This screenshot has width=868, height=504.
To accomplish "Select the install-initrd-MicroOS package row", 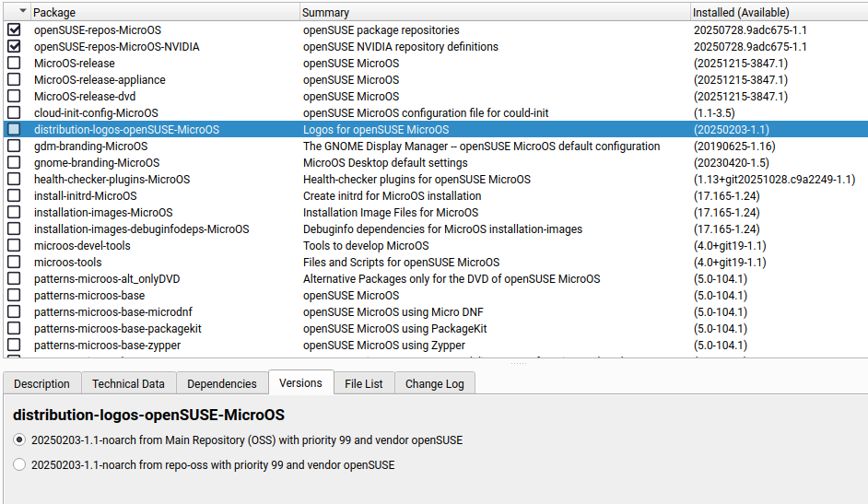I will (x=86, y=196).
